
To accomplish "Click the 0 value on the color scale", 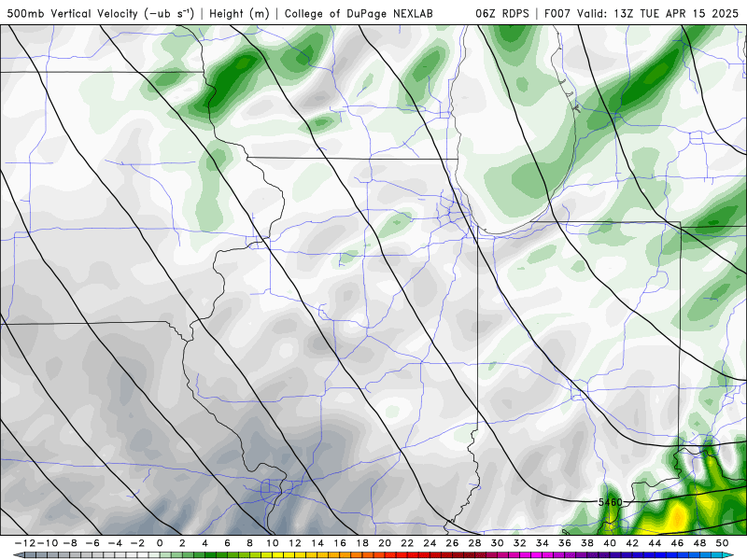I will tap(160, 543).
